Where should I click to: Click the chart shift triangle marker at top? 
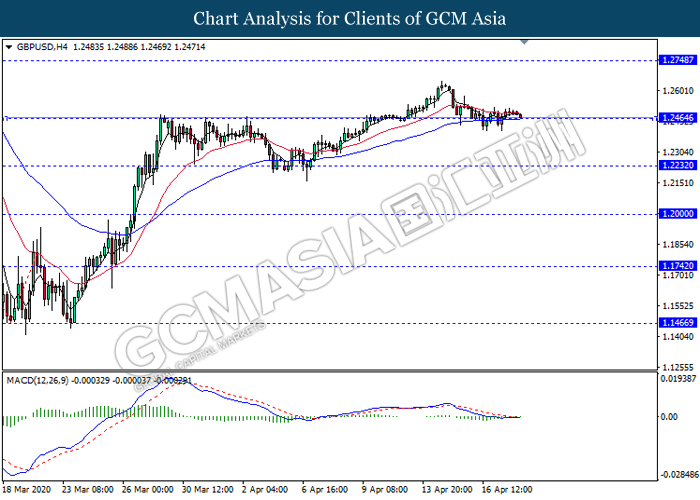(x=525, y=42)
